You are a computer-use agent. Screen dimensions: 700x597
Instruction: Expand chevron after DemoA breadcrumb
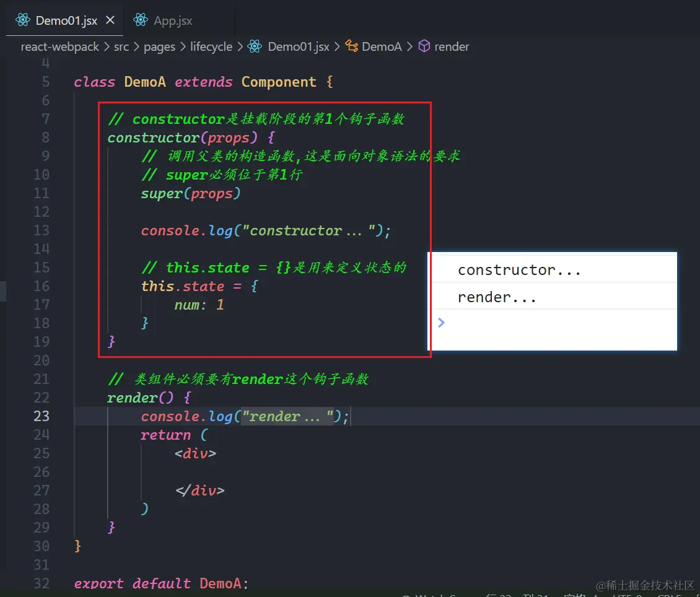pos(410,46)
